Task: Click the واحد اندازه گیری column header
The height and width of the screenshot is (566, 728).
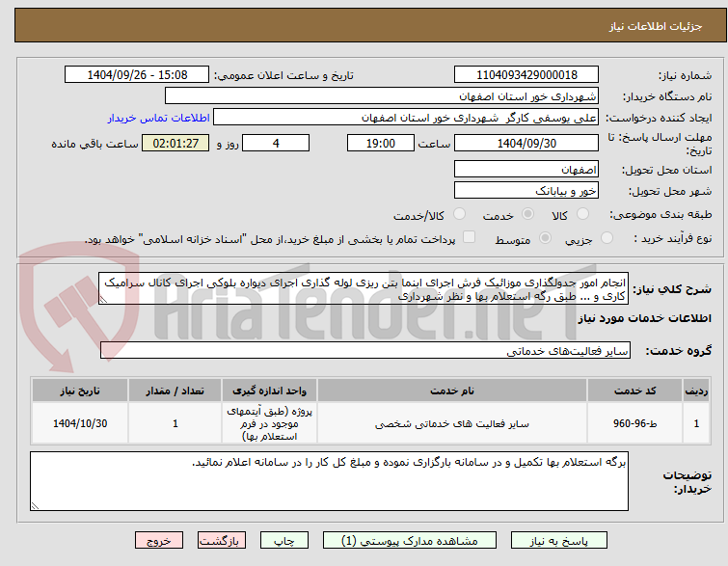Action: pyautogui.click(x=269, y=391)
